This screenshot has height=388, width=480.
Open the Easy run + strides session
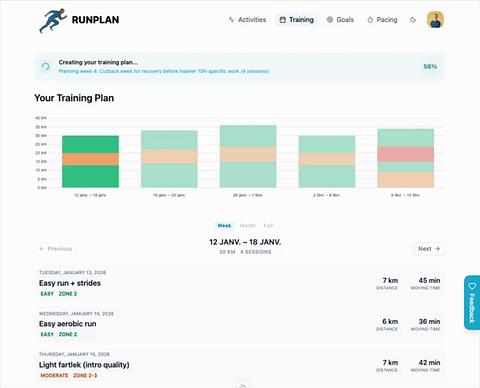pyautogui.click(x=240, y=284)
